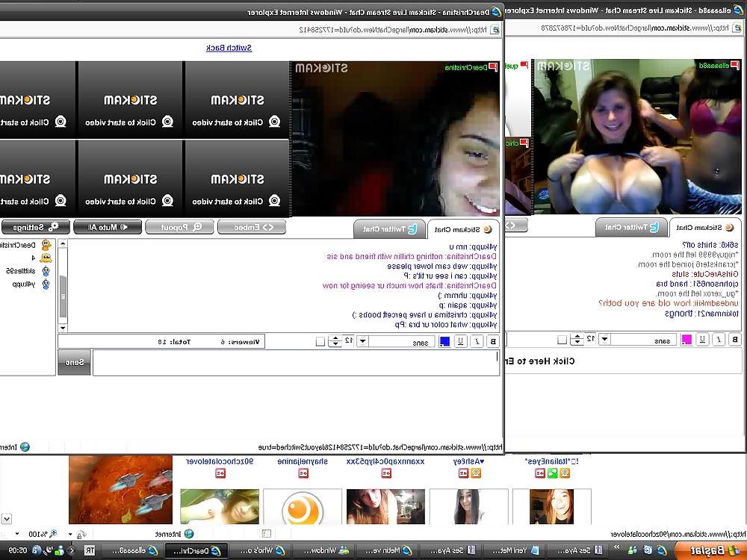Open the Metin ve... taskbar item
747x560 pixels.
(386, 550)
